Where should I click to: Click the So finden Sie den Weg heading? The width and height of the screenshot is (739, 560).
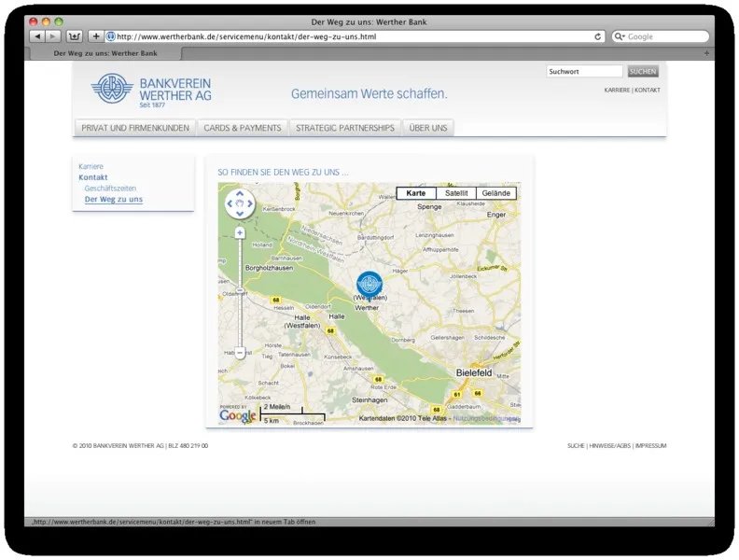coord(283,173)
